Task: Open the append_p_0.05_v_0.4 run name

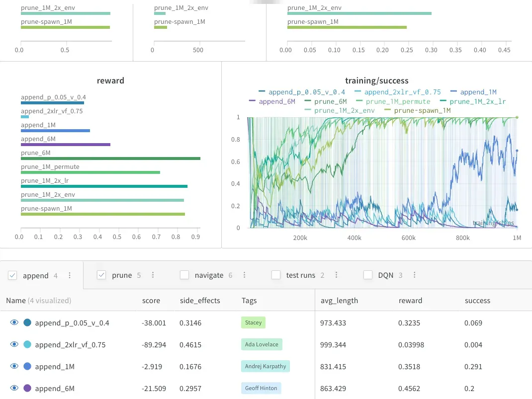Action: click(x=72, y=323)
